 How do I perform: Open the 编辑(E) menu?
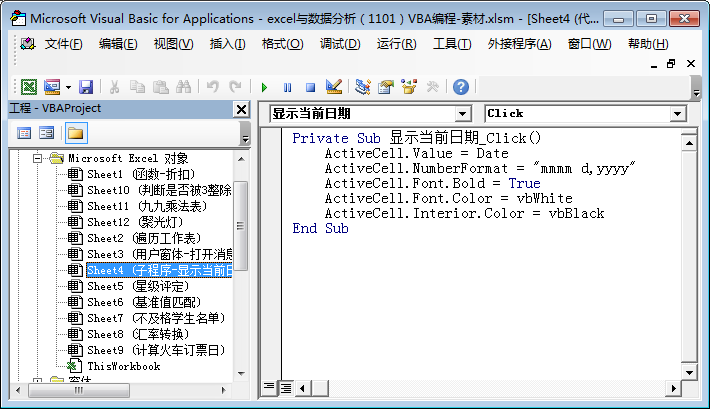118,44
